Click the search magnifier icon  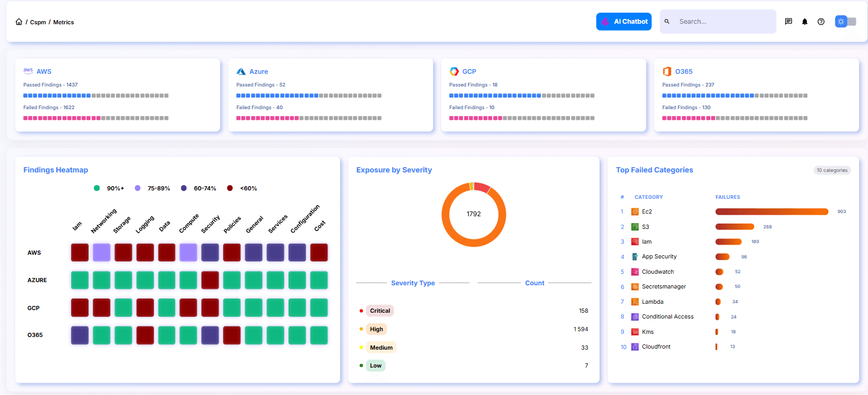pos(667,22)
